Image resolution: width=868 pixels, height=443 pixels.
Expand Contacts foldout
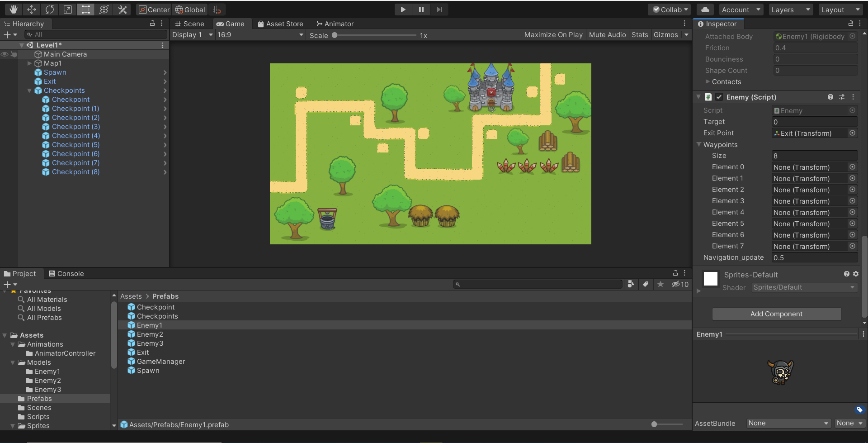click(708, 81)
